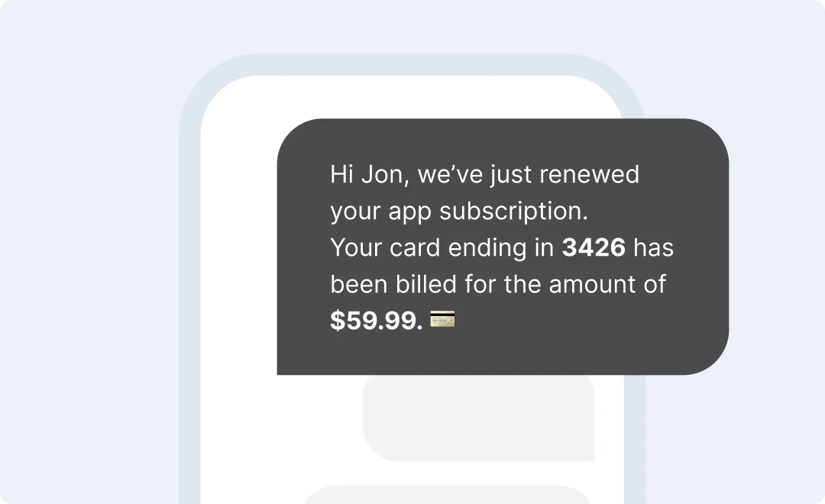
Task: Tap the bottom partially visible gray bubble
Action: click(x=447, y=495)
